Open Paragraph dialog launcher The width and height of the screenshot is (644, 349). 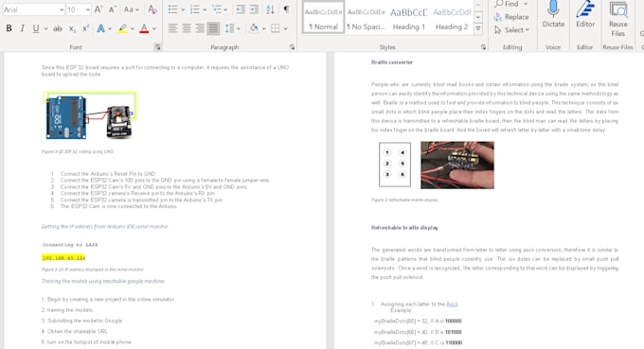point(292,47)
